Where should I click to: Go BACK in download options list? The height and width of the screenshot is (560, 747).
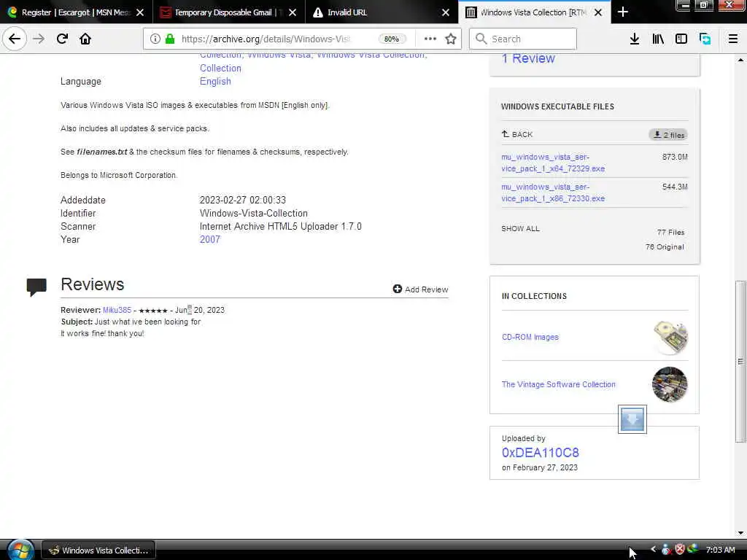(517, 134)
